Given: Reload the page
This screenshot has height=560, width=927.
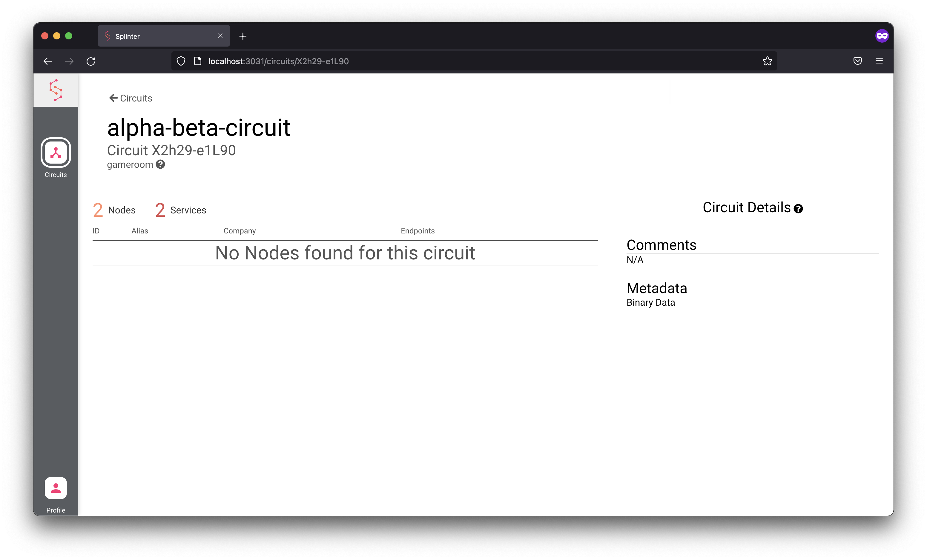Looking at the screenshot, I should point(91,61).
